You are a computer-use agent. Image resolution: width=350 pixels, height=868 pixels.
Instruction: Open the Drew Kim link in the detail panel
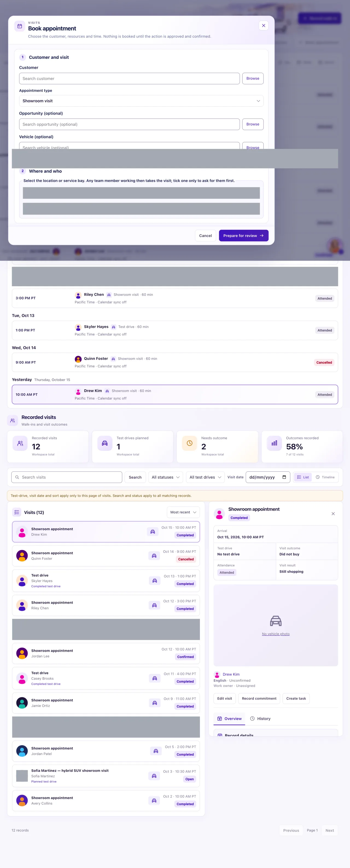pyautogui.click(x=231, y=674)
